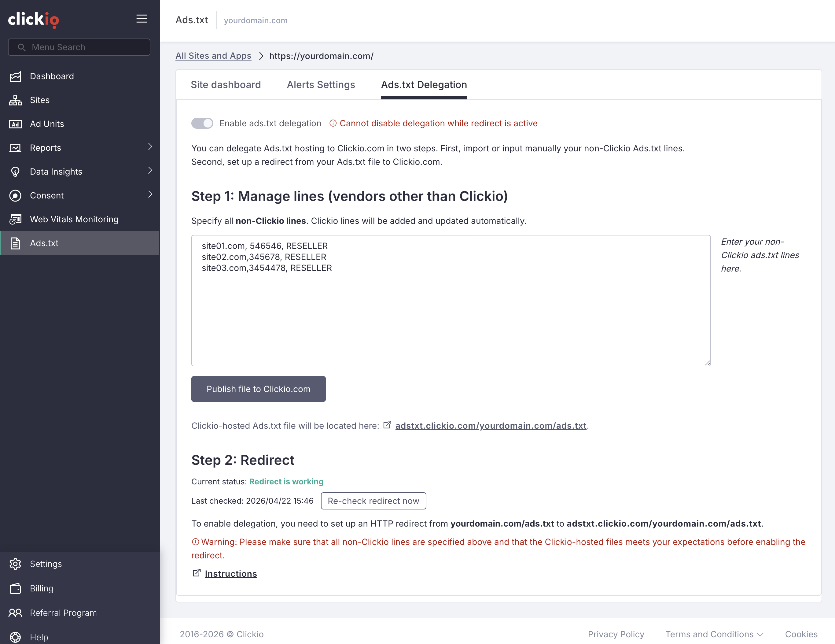The height and width of the screenshot is (644, 835).
Task: Click the Help lifebuoy icon
Action: [15, 637]
